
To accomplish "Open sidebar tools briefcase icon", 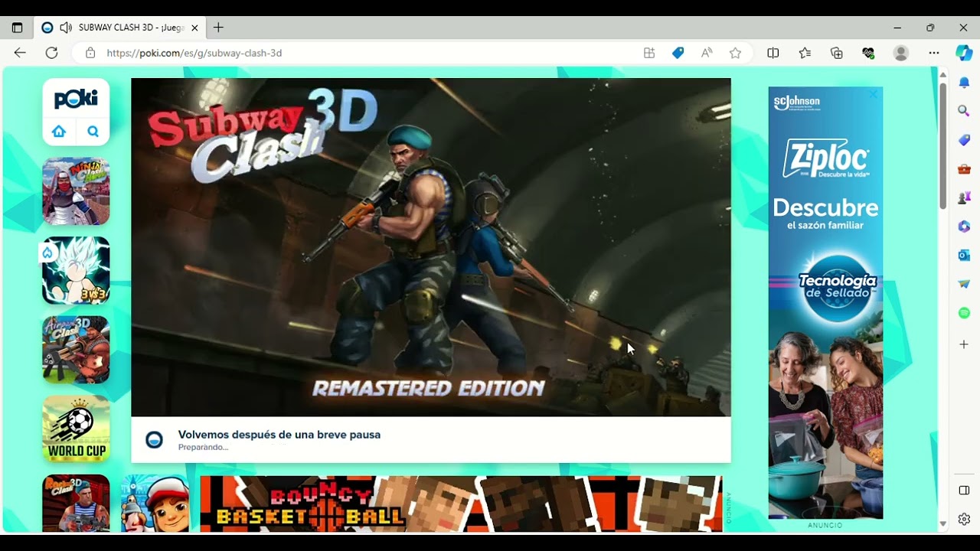I will 964,169.
